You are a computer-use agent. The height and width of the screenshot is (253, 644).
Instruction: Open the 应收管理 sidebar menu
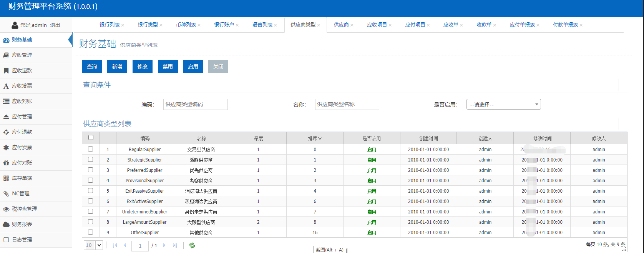click(x=22, y=55)
